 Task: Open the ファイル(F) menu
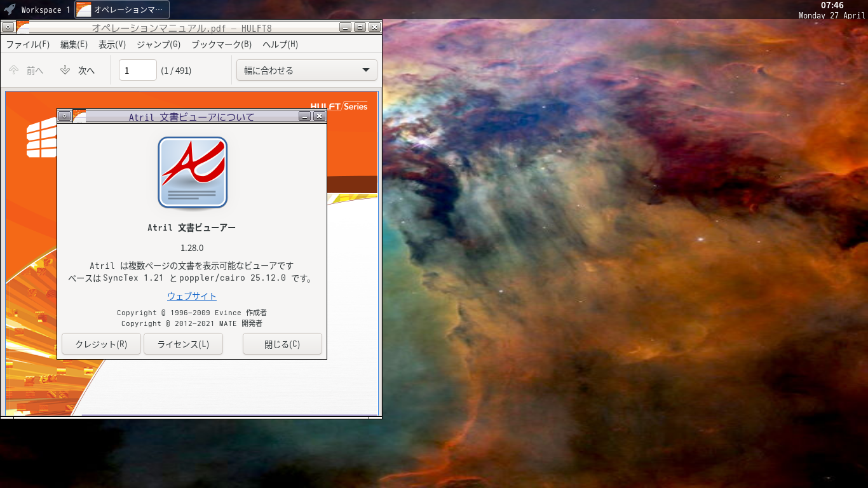pos(28,44)
